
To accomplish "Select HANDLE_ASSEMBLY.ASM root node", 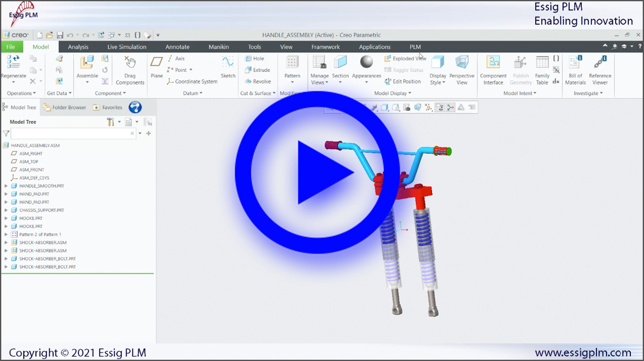I will click(x=31, y=145).
